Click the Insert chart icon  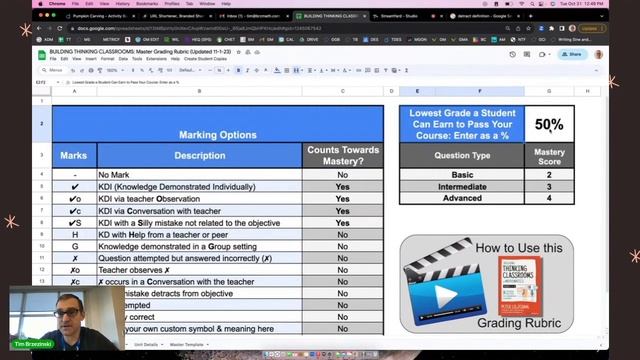point(376,70)
